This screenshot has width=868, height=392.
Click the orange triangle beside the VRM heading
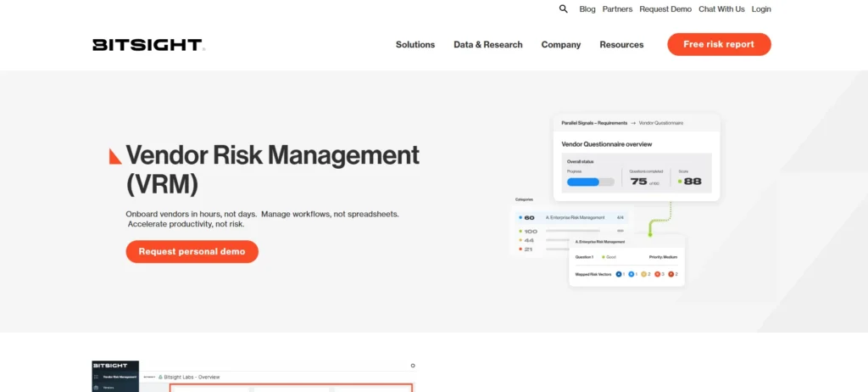(115, 156)
